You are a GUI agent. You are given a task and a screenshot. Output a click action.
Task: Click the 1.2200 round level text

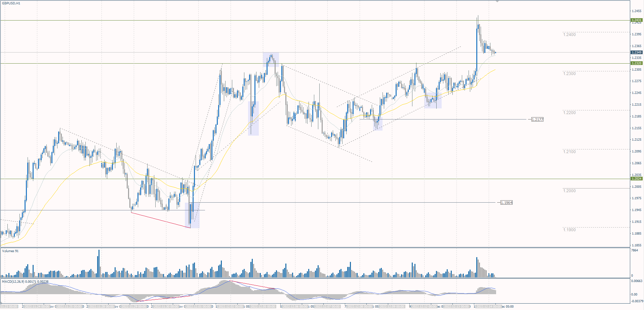[x=569, y=113]
